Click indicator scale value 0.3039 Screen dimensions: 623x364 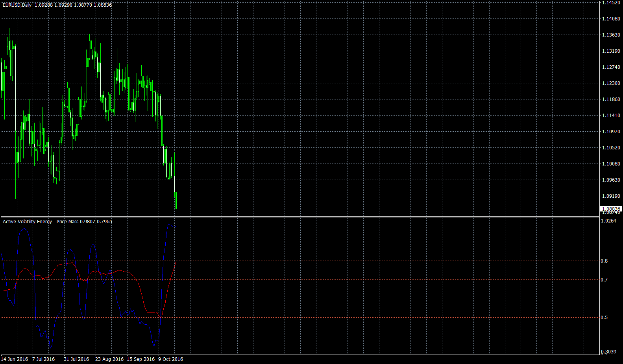point(608,352)
